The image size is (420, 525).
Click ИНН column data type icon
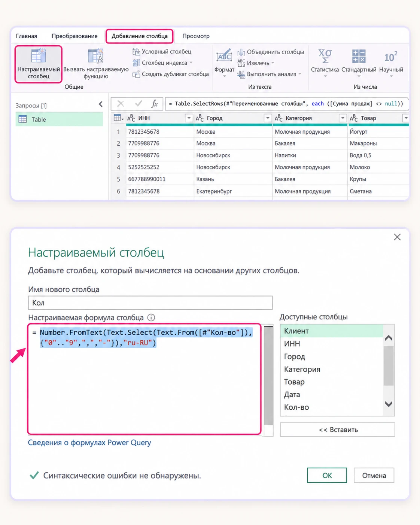[131, 118]
